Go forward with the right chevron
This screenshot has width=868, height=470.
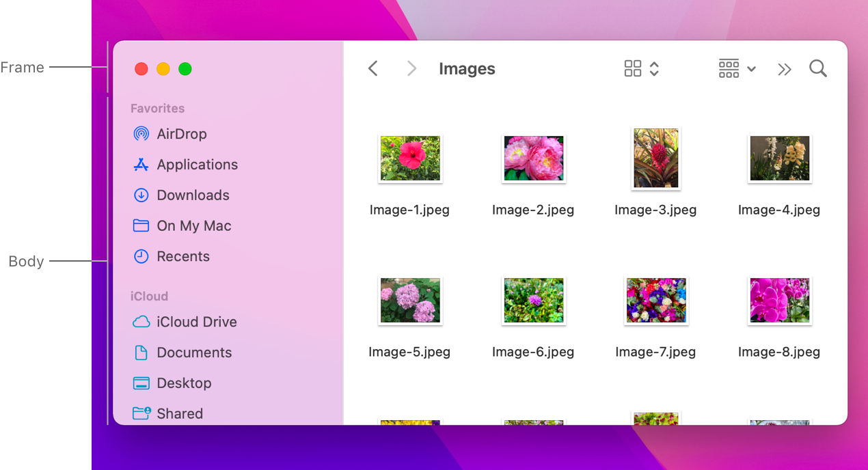411,68
